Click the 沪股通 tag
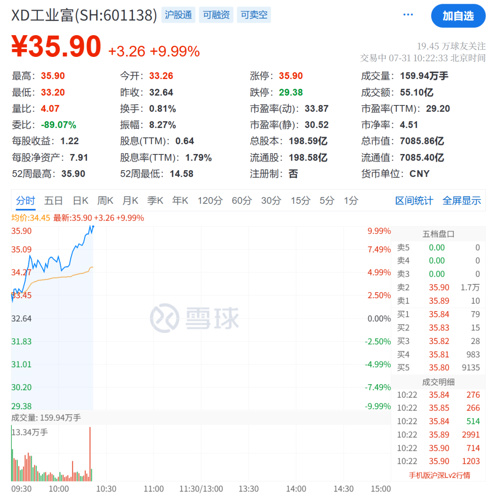 [178, 15]
